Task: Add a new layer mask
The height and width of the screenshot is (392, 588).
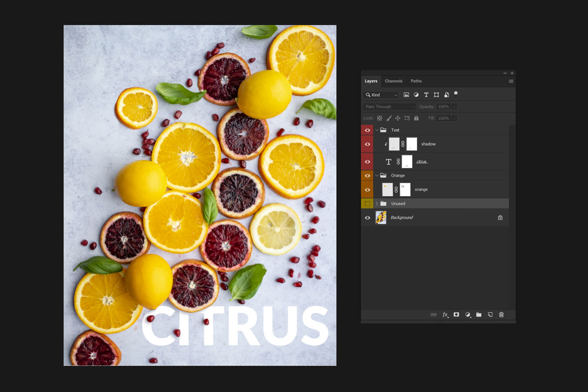Action: pyautogui.click(x=456, y=315)
